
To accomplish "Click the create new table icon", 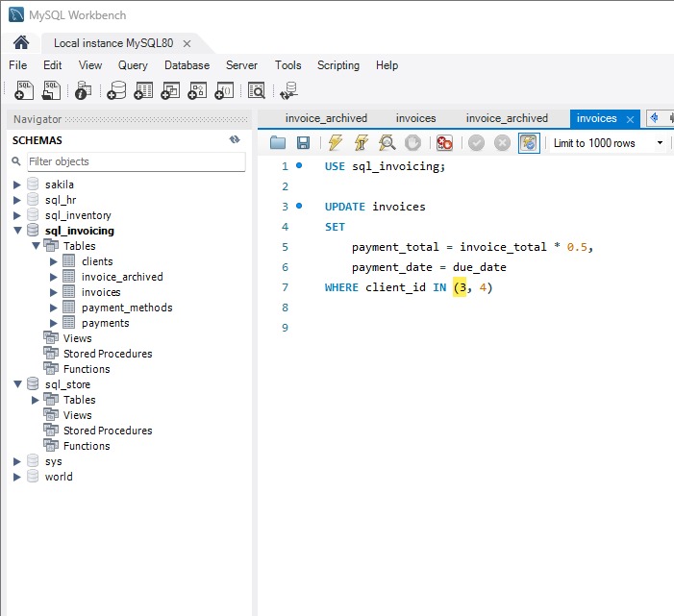I will coord(144,90).
